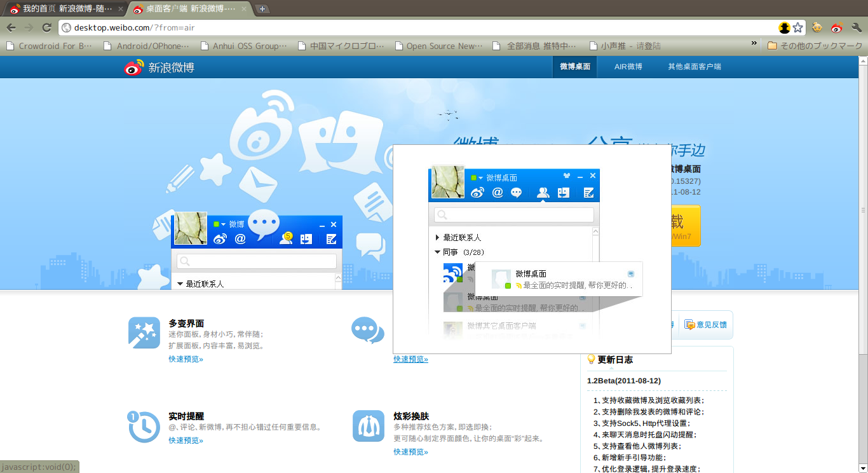Open comments bubble icon in preview popup
The image size is (868, 473).
click(517, 193)
